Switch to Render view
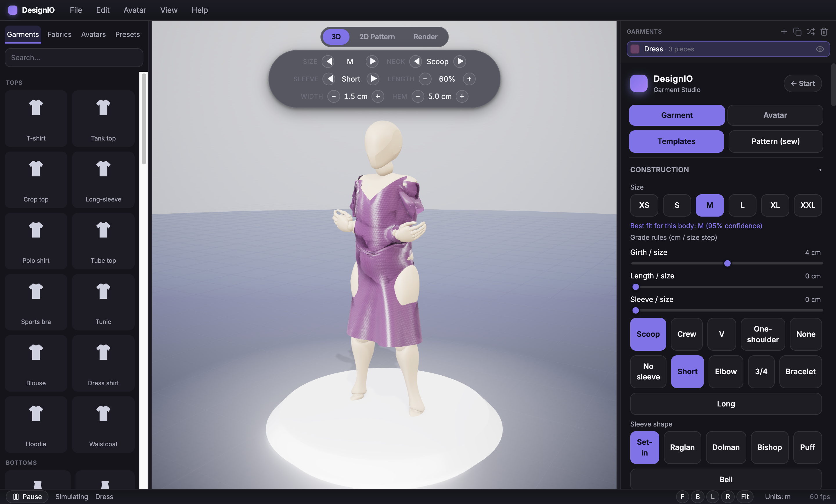 pos(426,37)
